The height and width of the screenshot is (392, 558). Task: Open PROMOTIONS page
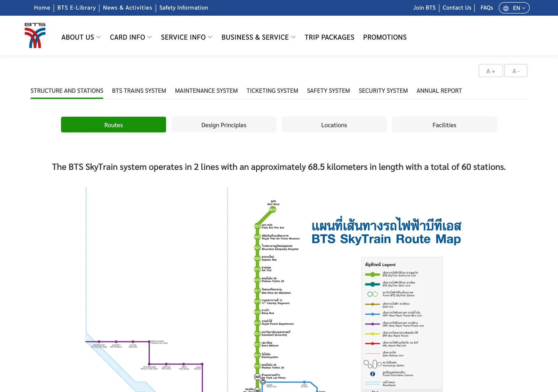pos(385,37)
